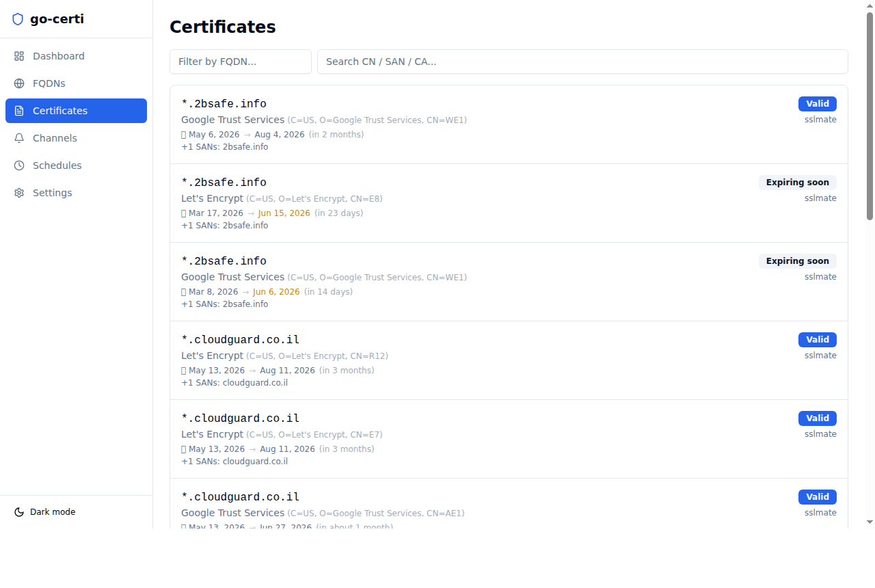This screenshot has height=588, width=875.
Task: Click the Certificates document icon
Action: coord(19,111)
